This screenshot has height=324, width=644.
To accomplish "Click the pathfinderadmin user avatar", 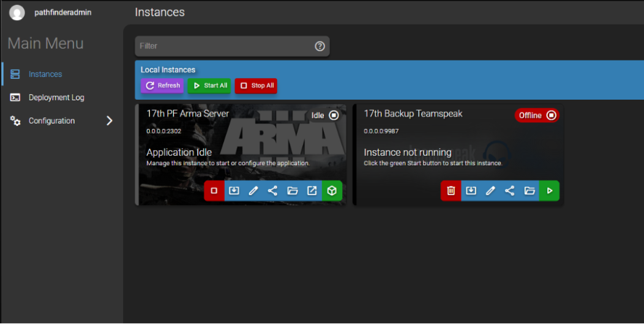I will [x=17, y=12].
